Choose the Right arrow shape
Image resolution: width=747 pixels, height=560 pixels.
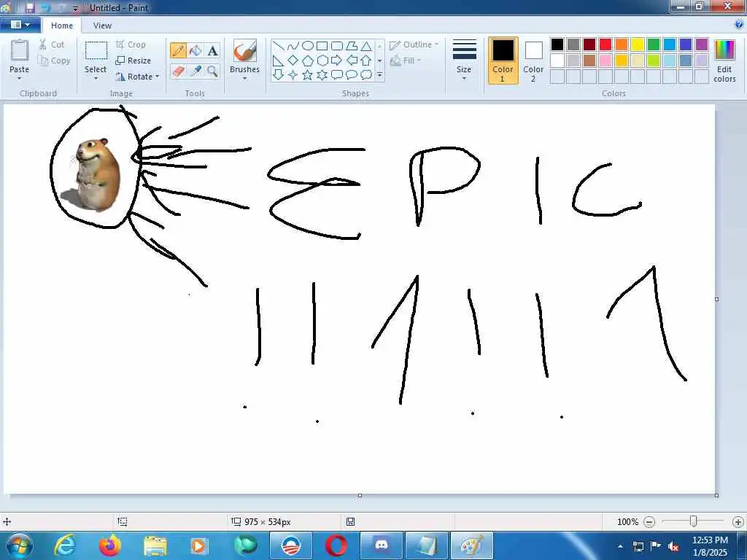tap(337, 61)
